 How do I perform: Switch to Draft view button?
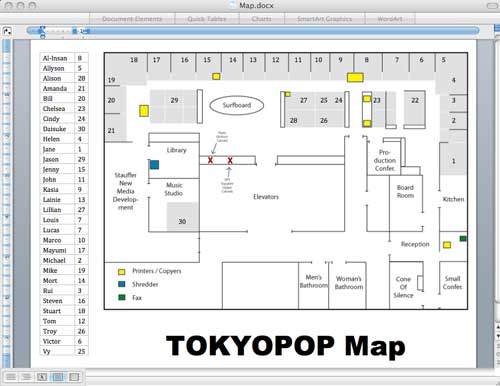[x=11, y=377]
